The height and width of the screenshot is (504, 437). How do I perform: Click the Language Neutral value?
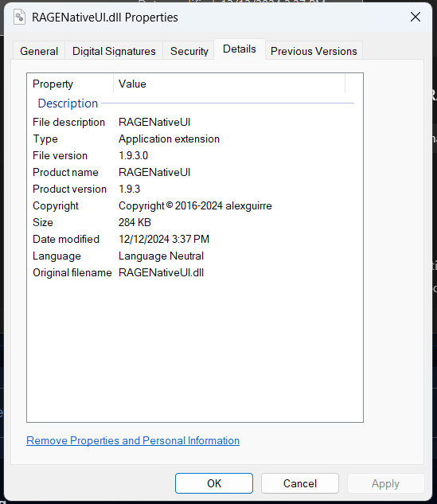coord(161,256)
